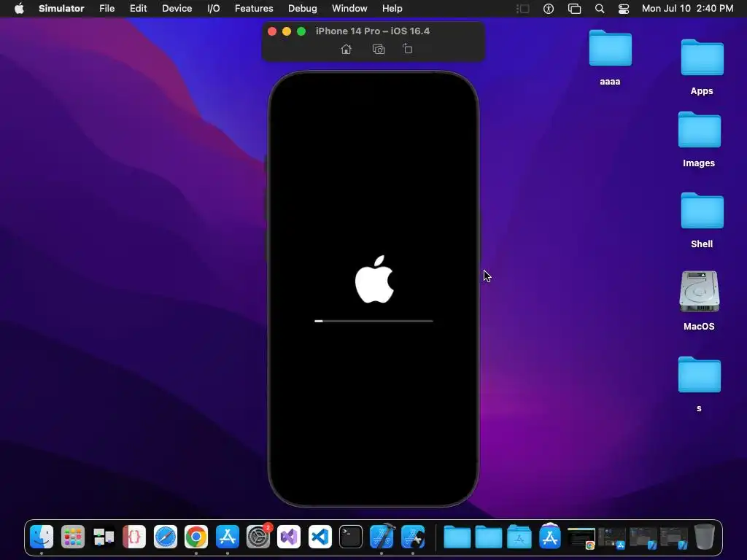Open Control Center from the menu bar
This screenshot has width=747, height=560.
click(x=624, y=9)
